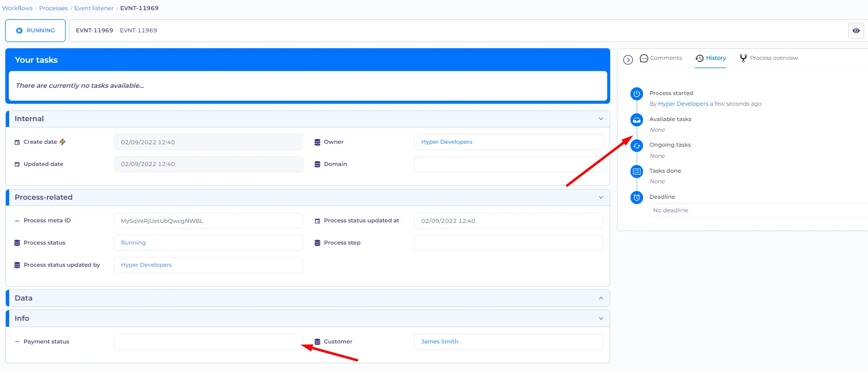Click the calendar icon beside Updated date
This screenshot has height=370, width=868.
click(x=17, y=164)
